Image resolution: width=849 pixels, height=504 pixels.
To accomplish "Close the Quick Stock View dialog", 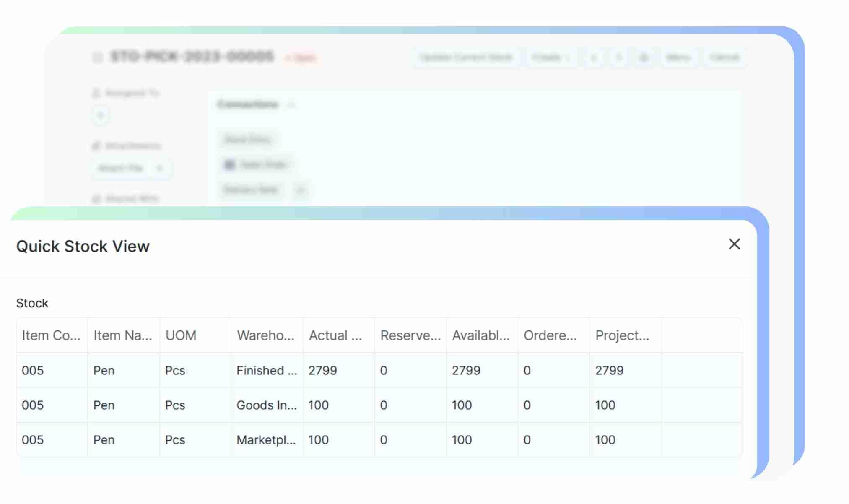I will coord(734,244).
